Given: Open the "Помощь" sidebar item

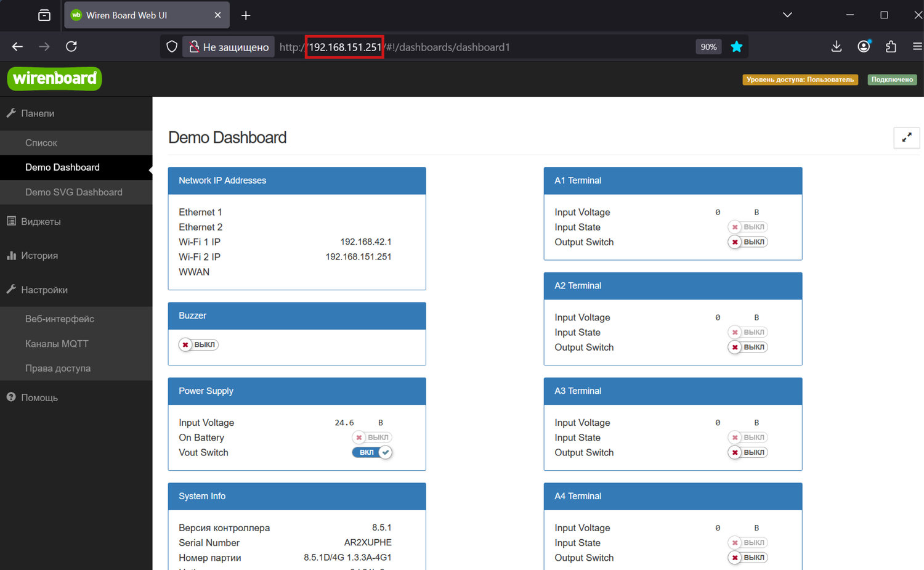Looking at the screenshot, I should tap(76, 398).
